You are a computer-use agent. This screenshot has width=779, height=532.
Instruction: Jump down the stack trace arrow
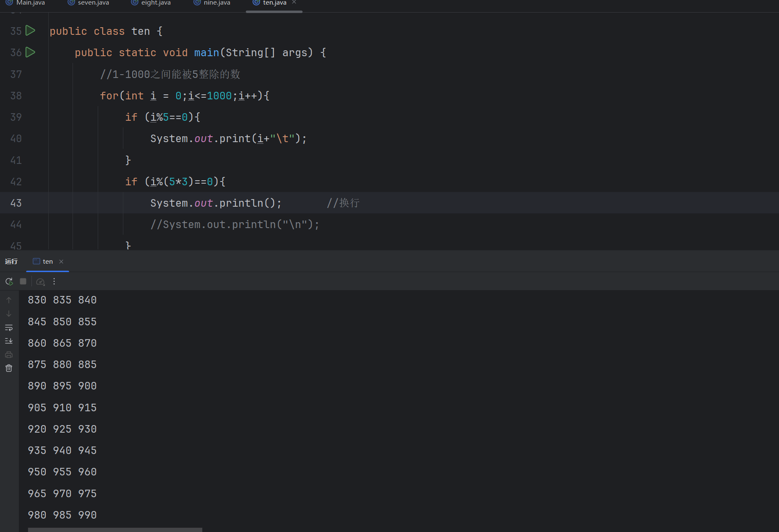pyautogui.click(x=9, y=314)
